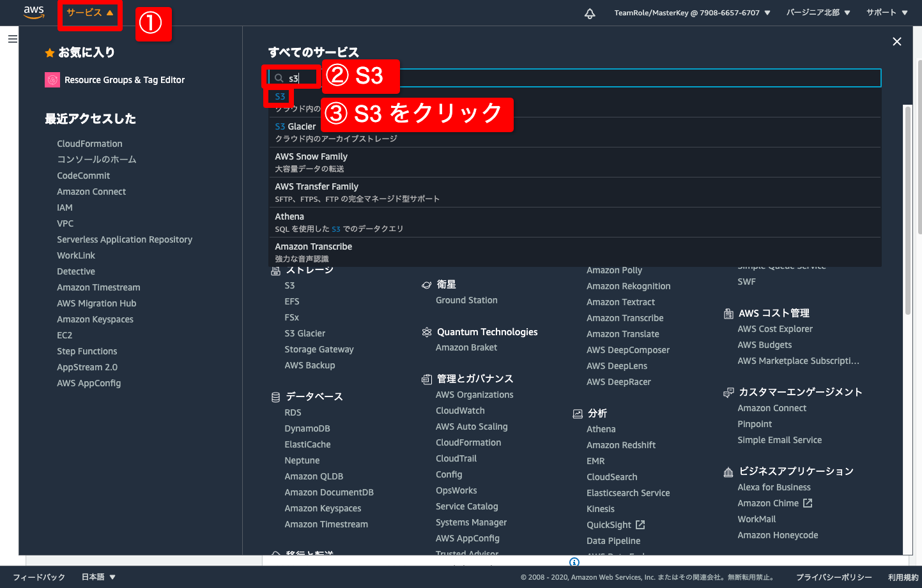Click the Resource Groups & Tag Editor icon

52,80
